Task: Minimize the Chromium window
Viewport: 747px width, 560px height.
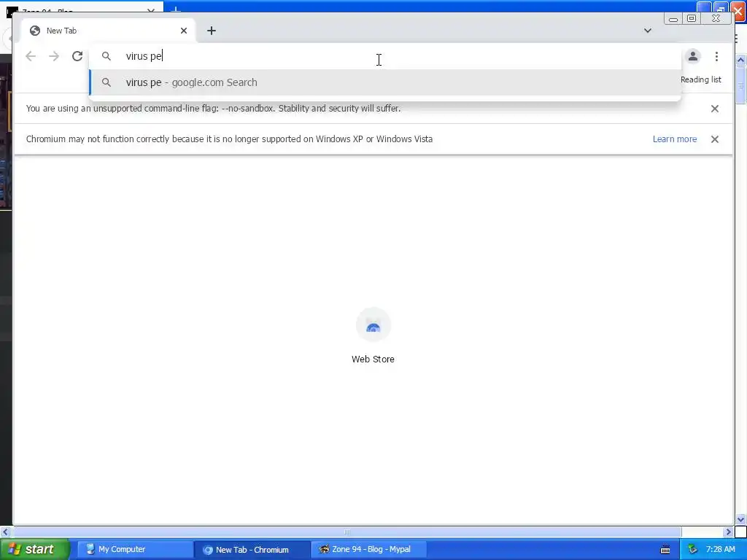Action: pos(673,19)
